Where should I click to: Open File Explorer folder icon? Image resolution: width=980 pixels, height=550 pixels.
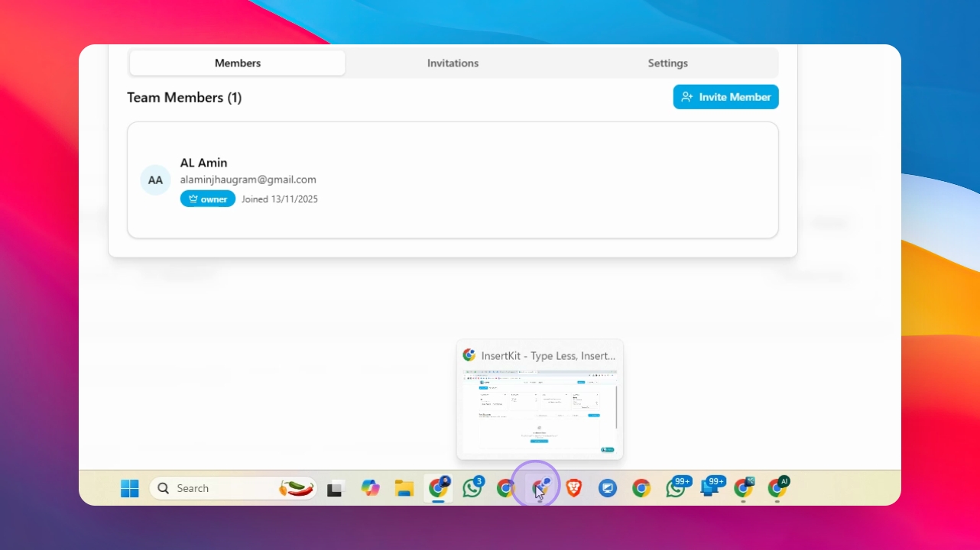point(404,488)
